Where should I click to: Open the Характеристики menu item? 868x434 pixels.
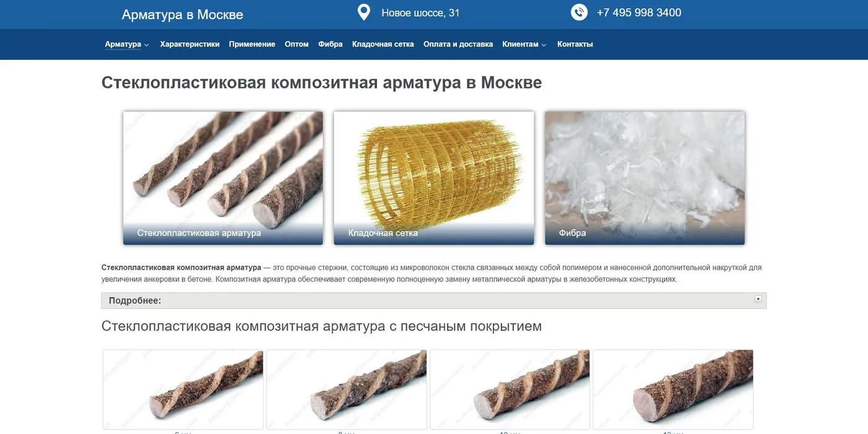pyautogui.click(x=190, y=45)
